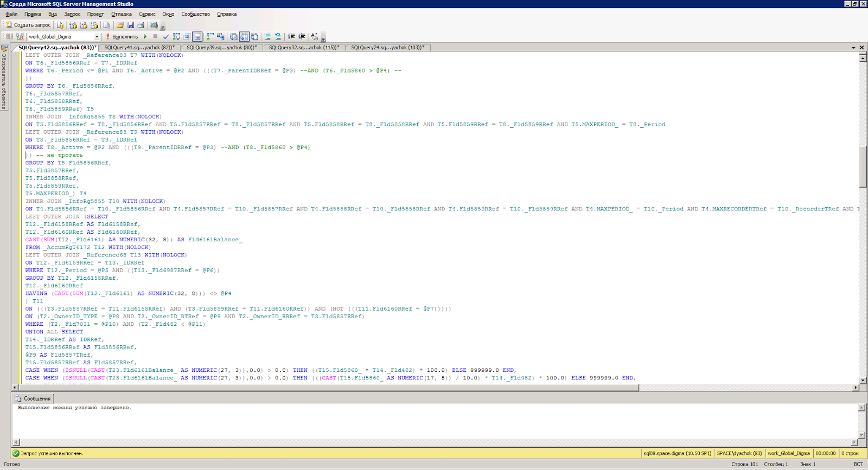Click the Analysis Services DMX query icon

(84, 25)
